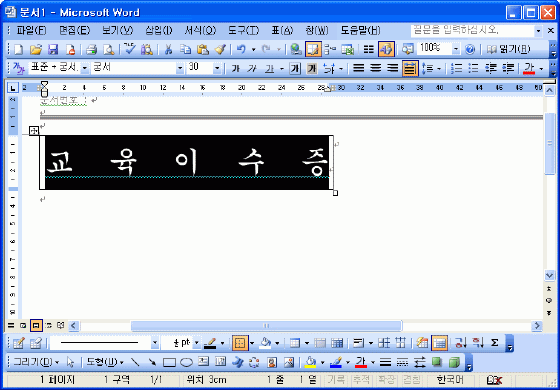Screen dimensions: 560x390
Task: Toggle italic formatting
Action: tap(252, 68)
